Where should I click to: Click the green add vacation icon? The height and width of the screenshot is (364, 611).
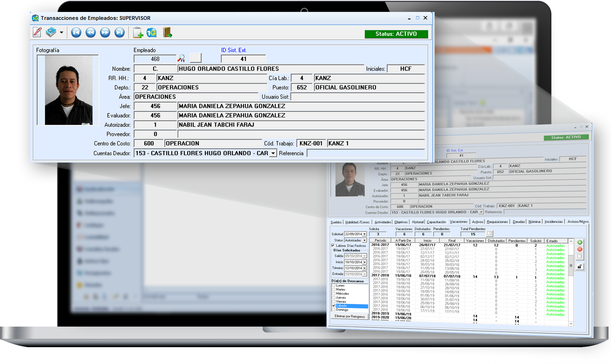coord(580,242)
